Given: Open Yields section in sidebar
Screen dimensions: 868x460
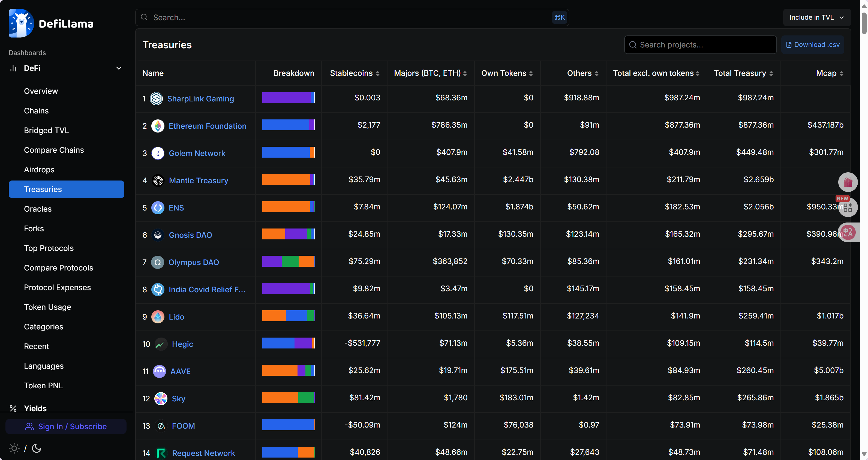Looking at the screenshot, I should (x=35, y=408).
